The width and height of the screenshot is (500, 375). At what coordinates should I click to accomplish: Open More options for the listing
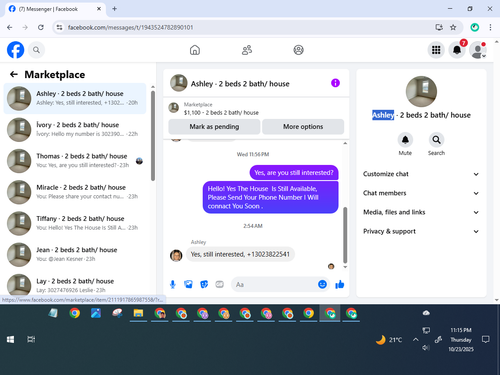tap(303, 127)
